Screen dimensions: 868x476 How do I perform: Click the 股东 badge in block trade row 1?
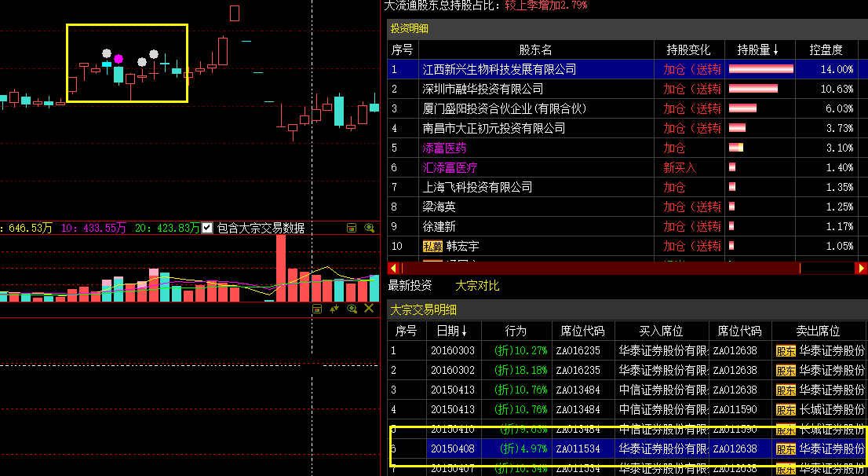pyautogui.click(x=785, y=351)
